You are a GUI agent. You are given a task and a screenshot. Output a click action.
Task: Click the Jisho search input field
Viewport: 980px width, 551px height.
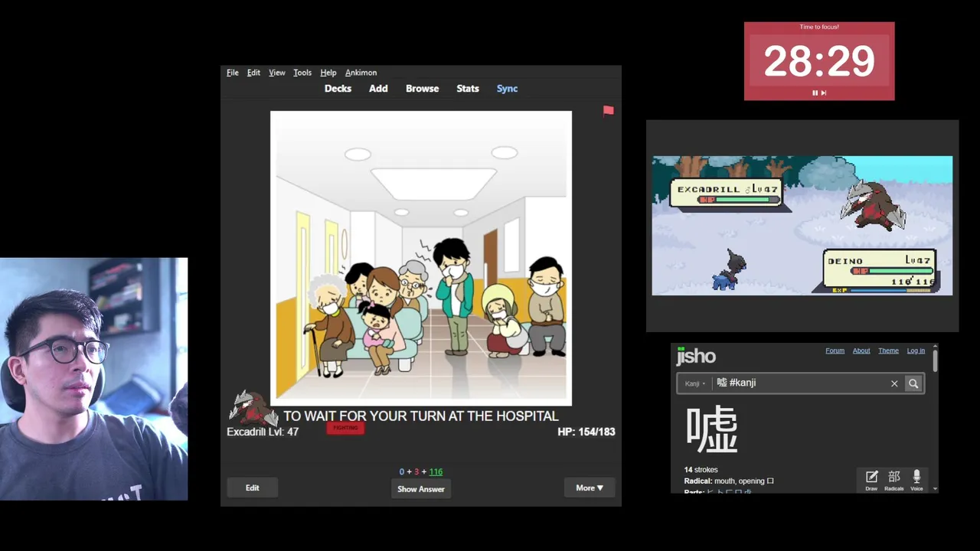point(800,383)
